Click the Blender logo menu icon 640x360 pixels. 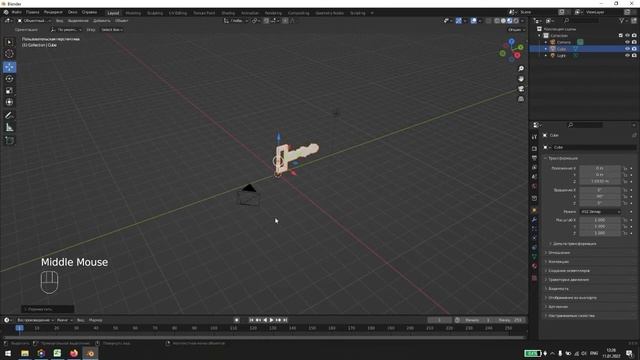coord(6,12)
